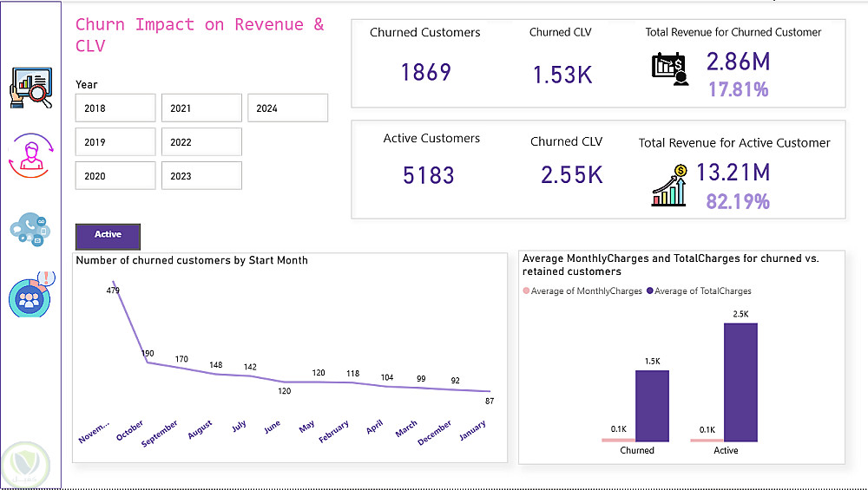Click the January axis label
This screenshot has width=868, height=490.
[x=473, y=430]
